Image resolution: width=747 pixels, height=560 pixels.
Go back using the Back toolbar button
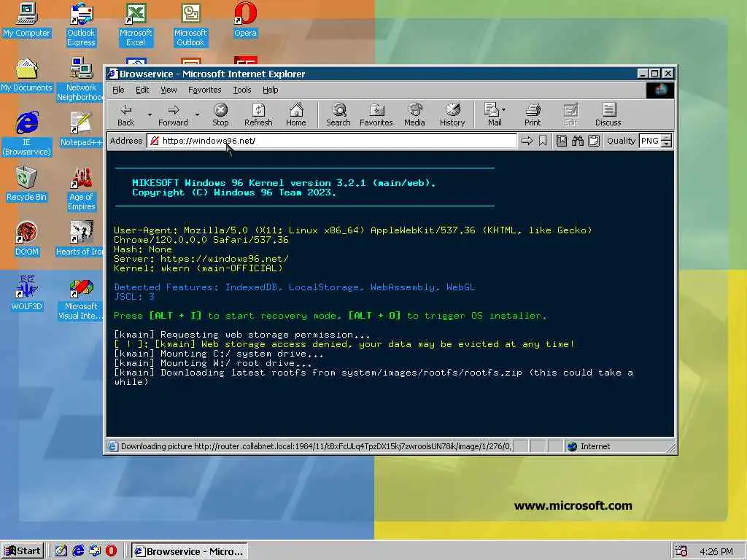tap(125, 115)
